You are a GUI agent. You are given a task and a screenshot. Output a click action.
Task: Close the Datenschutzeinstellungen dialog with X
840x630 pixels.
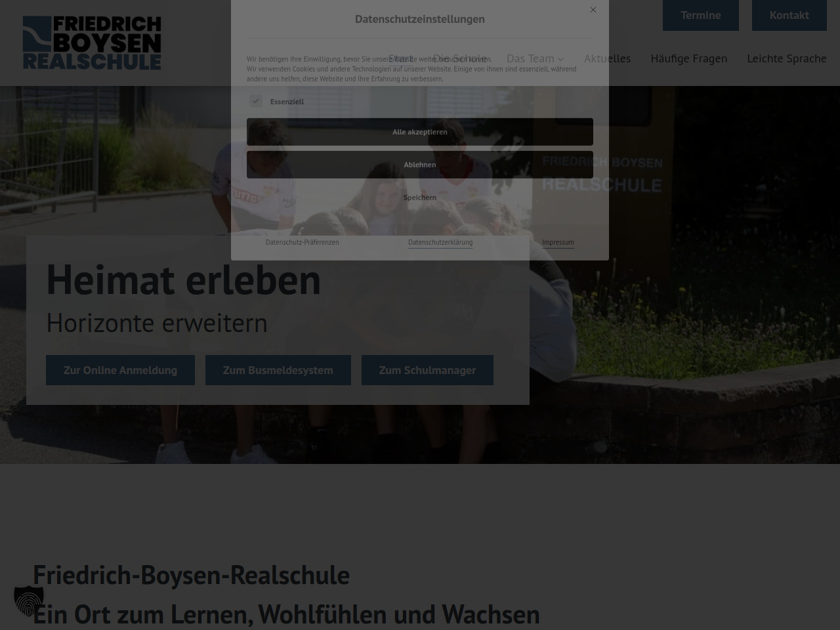coord(593,10)
